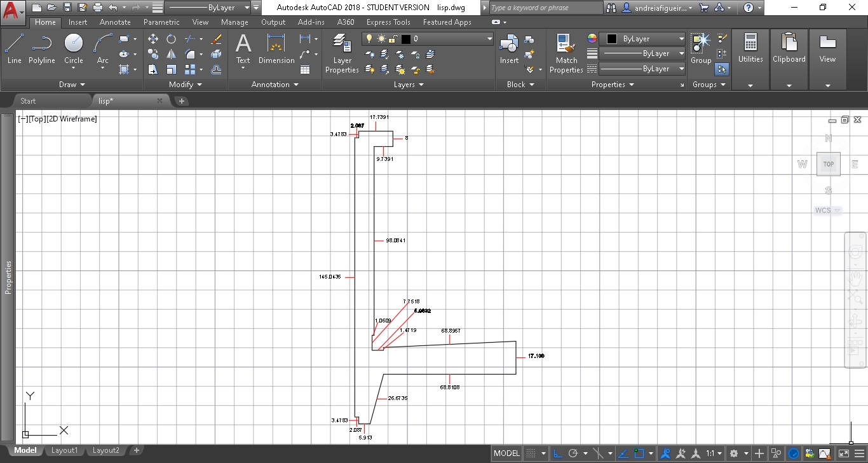
Task: Click the Erase tool icon
Action: click(216, 39)
